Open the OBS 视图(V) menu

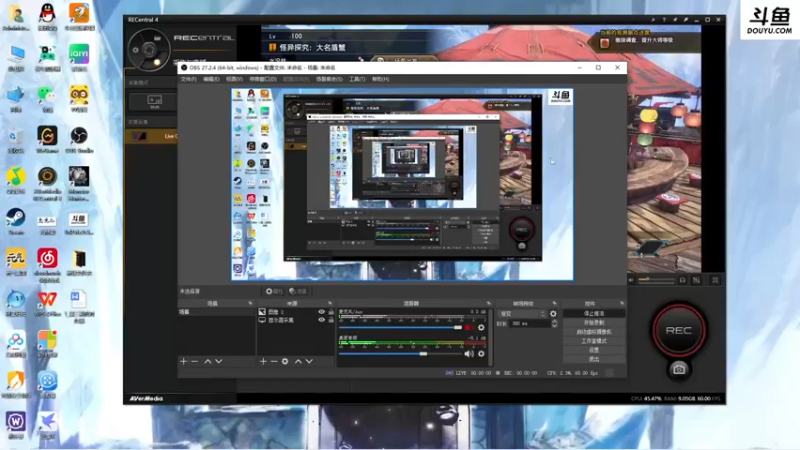[x=234, y=79]
